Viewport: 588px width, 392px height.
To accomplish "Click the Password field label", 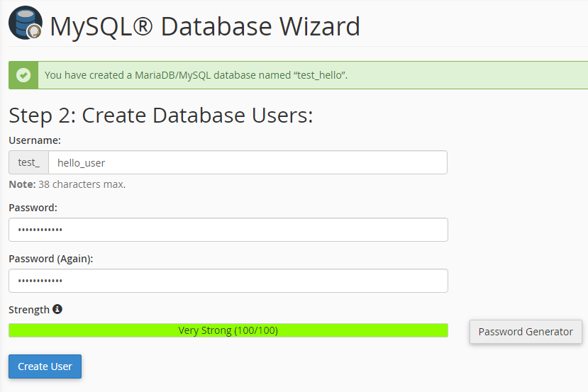I will tap(33, 208).
